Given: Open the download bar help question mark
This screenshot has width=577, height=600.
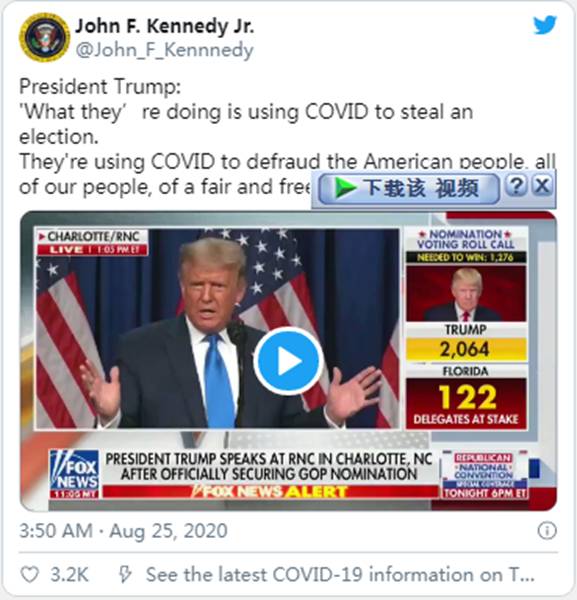Looking at the screenshot, I should tap(516, 186).
